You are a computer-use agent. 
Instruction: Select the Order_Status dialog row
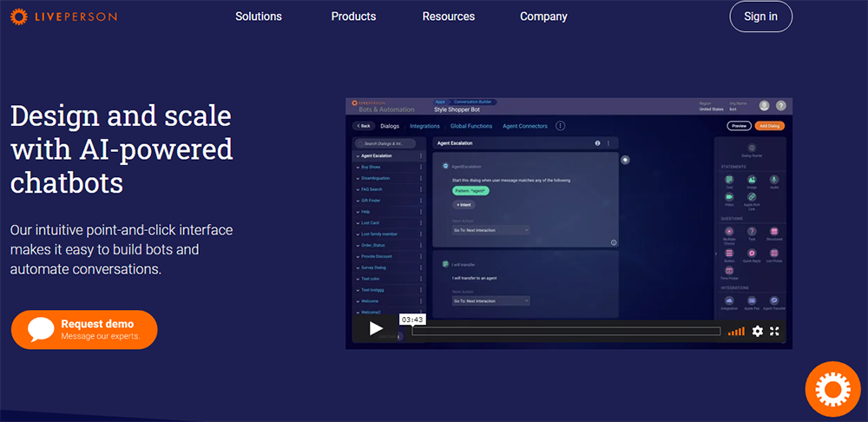(x=389, y=246)
